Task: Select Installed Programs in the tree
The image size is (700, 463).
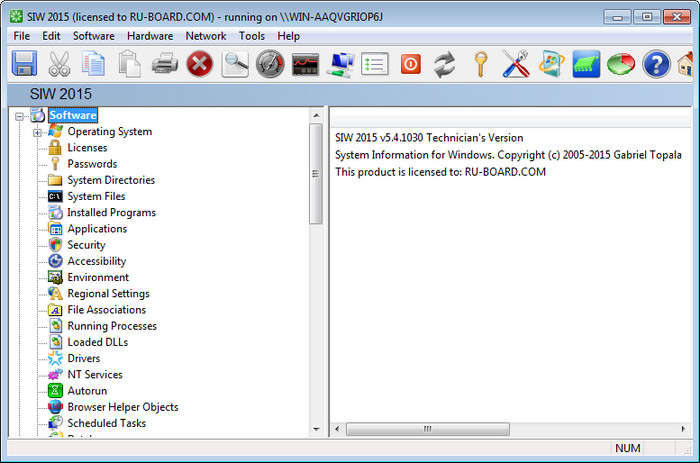Action: click(111, 213)
